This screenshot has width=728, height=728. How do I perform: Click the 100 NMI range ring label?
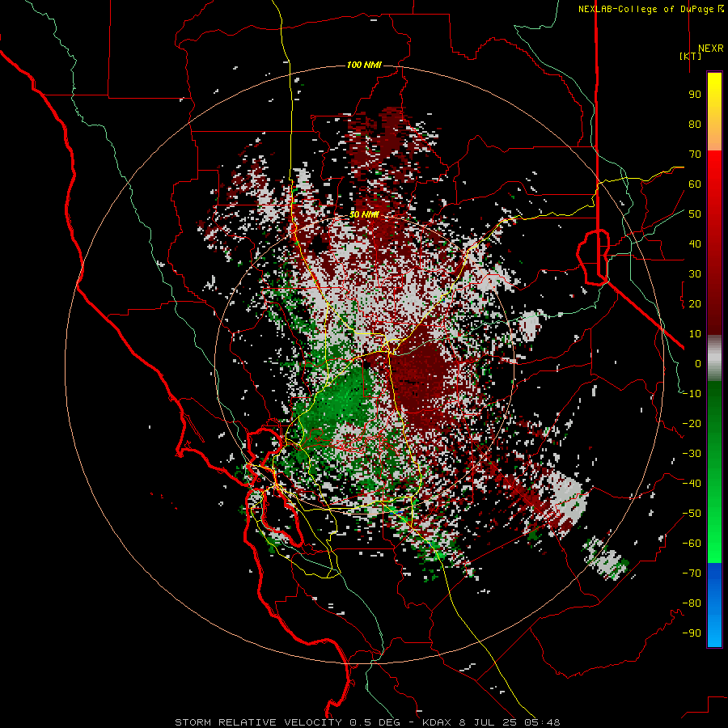click(x=364, y=65)
